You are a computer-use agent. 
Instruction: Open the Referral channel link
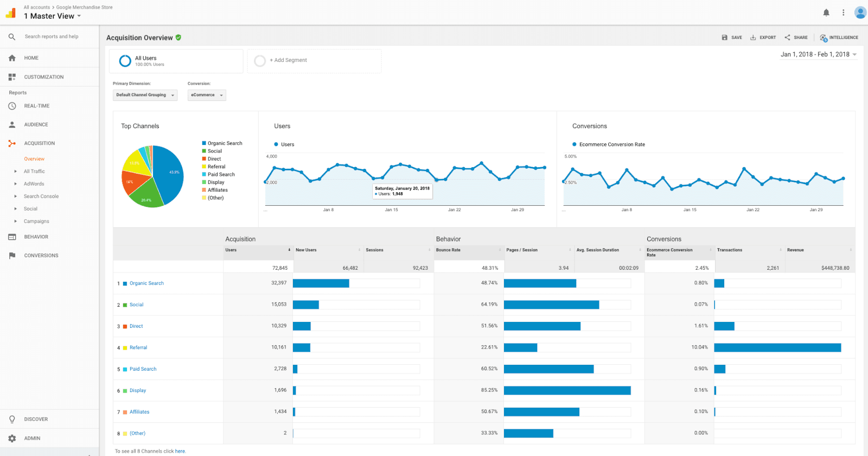[138, 348]
